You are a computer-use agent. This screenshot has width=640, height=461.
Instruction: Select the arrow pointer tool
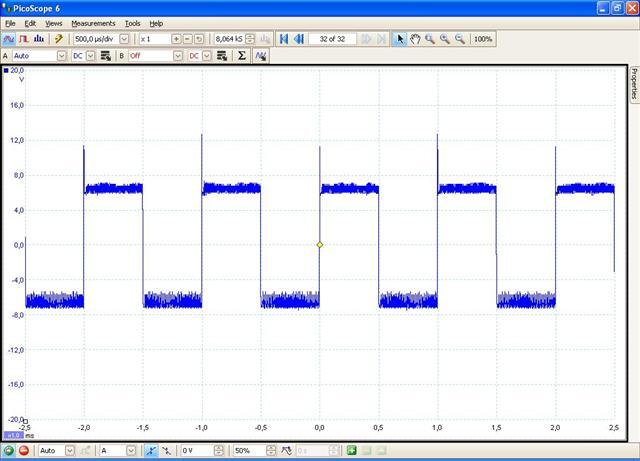tap(399, 39)
